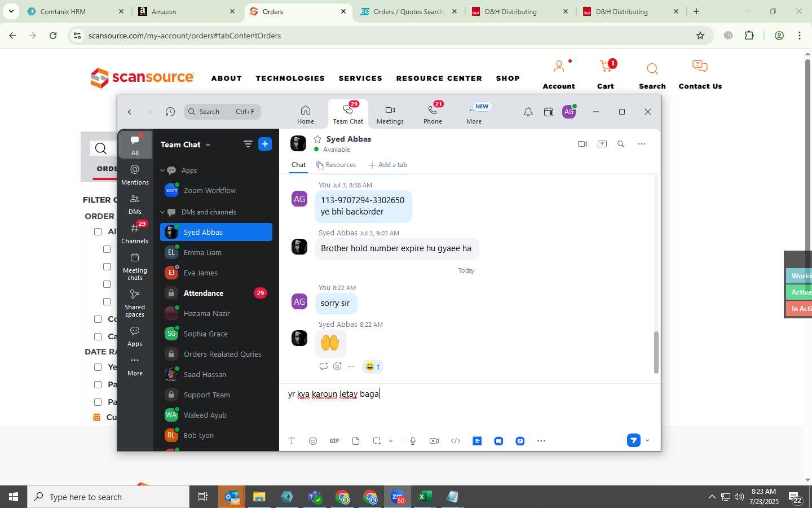The height and width of the screenshot is (508, 812).
Task: Record an audio message with microphone icon
Action: coord(413,441)
